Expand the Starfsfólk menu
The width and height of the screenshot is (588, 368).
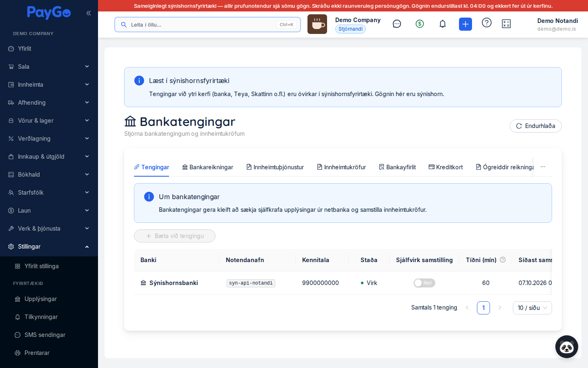tap(49, 193)
